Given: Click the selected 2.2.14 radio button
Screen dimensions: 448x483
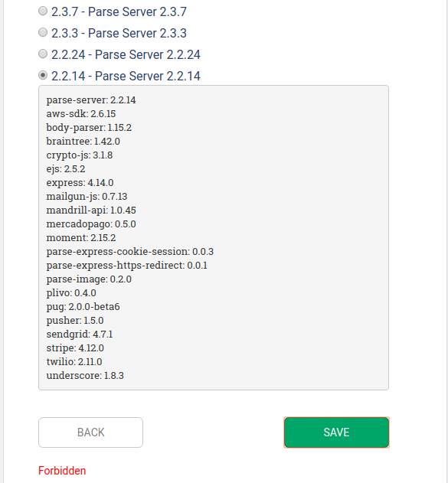Looking at the screenshot, I should coord(43,75).
